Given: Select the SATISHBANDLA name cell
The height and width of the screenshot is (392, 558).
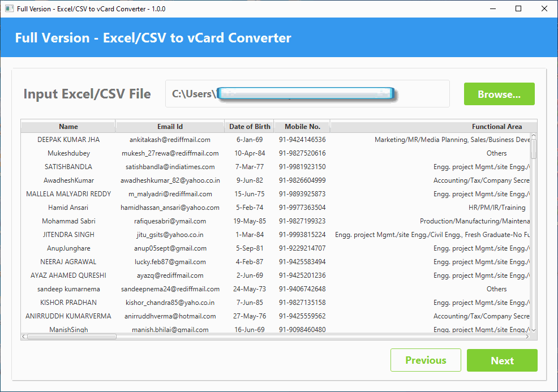Looking at the screenshot, I should point(68,167).
